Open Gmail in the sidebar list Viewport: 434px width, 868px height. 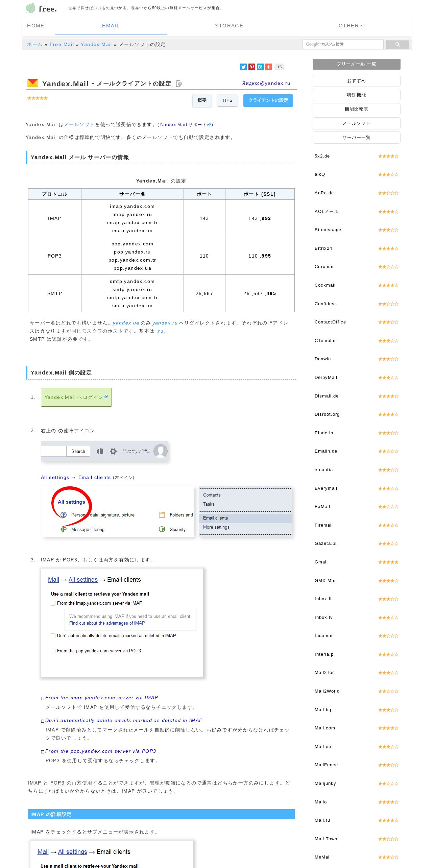pos(321,562)
